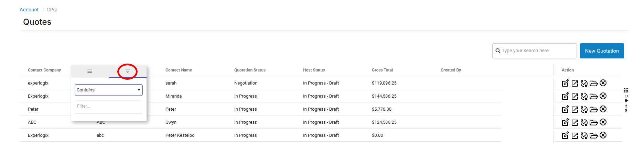Click edit icon for sarah's quote
Image resolution: width=644 pixels, height=144 pixels.
[565, 83]
